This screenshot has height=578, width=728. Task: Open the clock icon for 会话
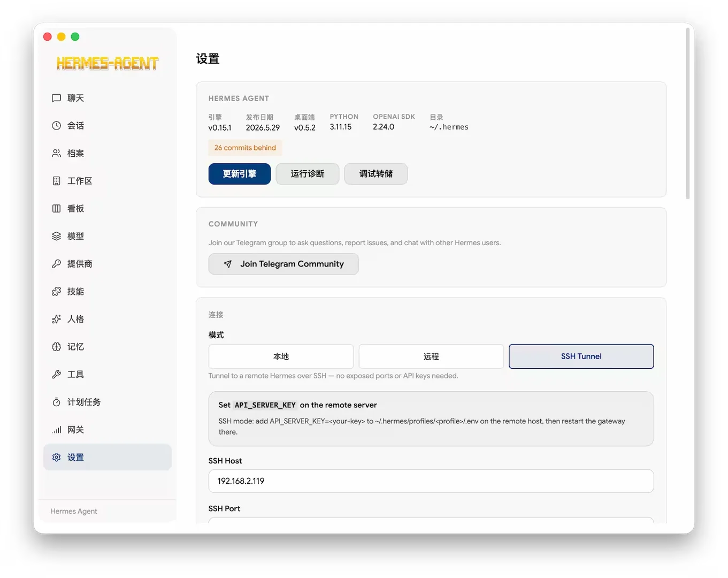click(x=56, y=126)
